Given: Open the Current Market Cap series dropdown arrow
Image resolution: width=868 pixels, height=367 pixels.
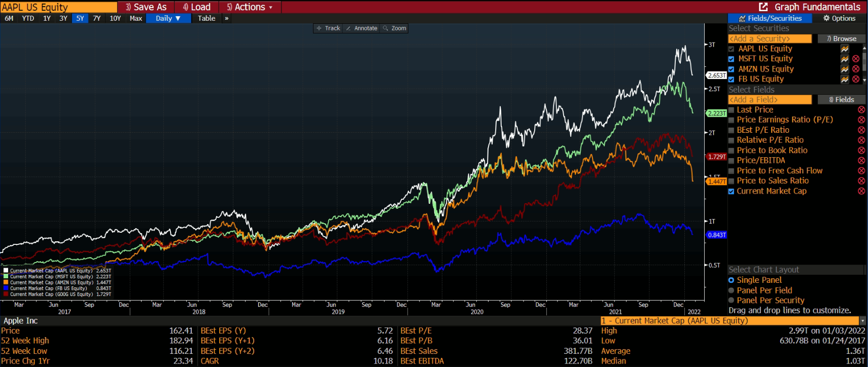Looking at the screenshot, I should click(x=862, y=321).
